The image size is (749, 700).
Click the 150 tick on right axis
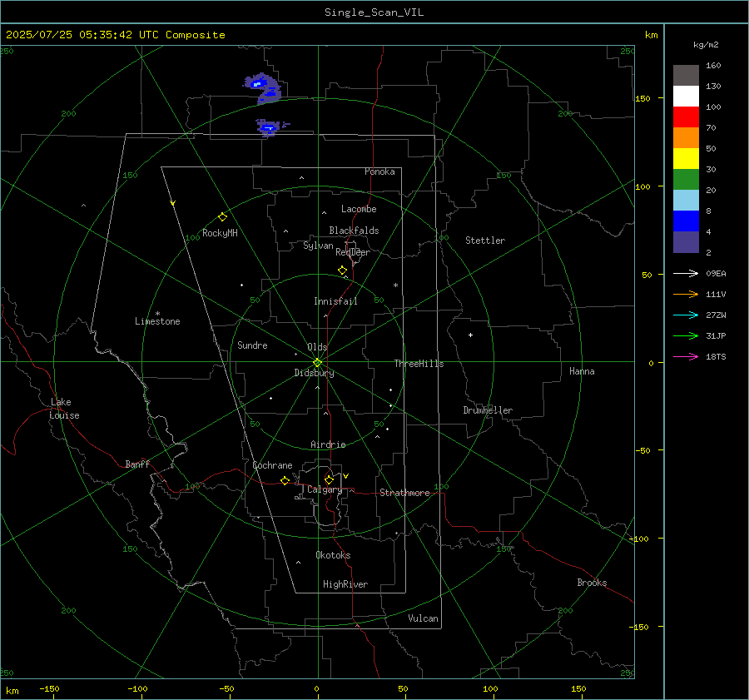pos(642,98)
